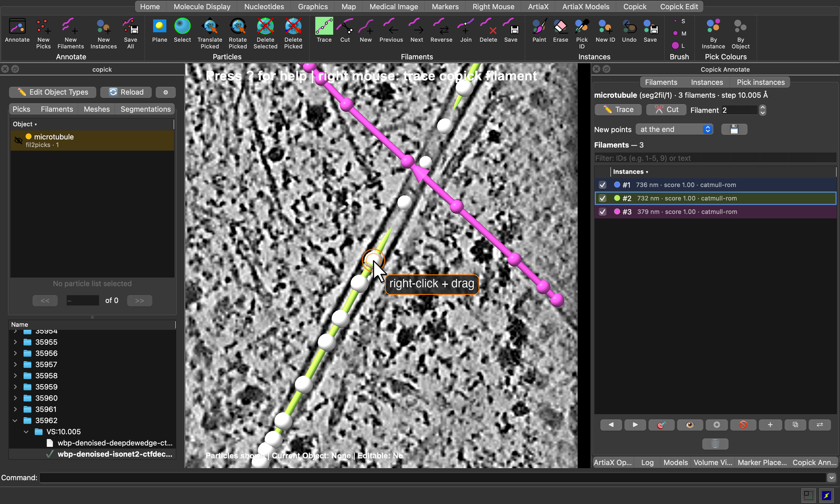Click the Plane particle tool icon
This screenshot has width=840, height=504.
click(x=159, y=26)
